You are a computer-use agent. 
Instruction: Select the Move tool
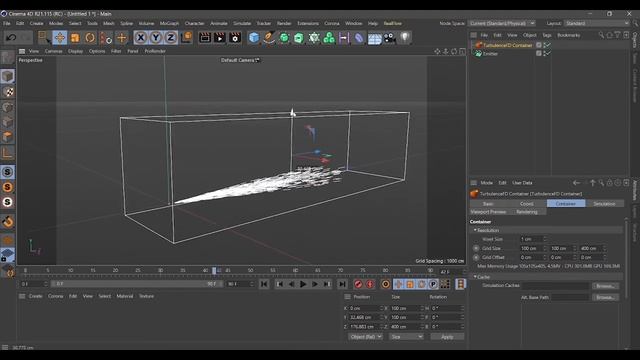[60, 38]
